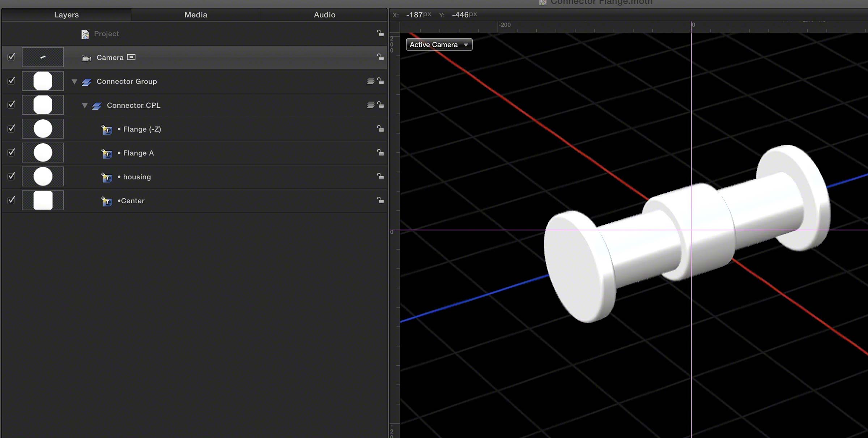868x438 pixels.
Task: Click the Connector CPL group icon
Action: coord(97,106)
